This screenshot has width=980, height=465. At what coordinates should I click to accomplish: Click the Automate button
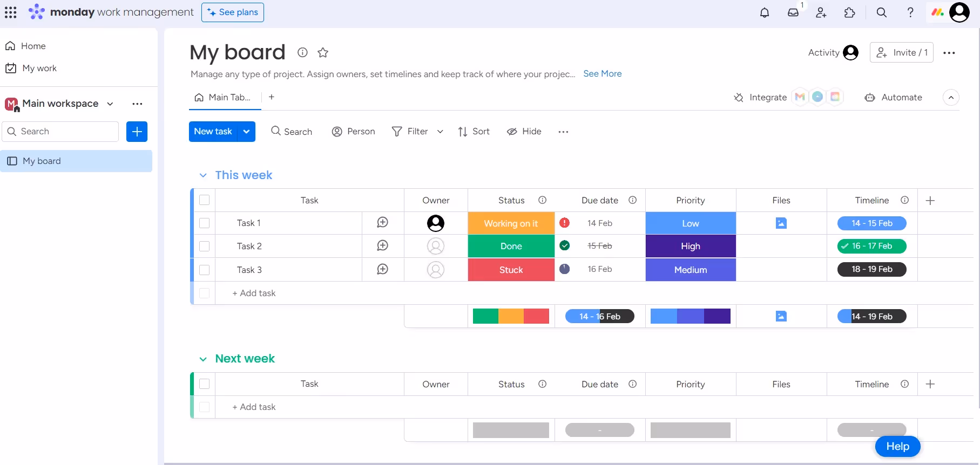[894, 98]
